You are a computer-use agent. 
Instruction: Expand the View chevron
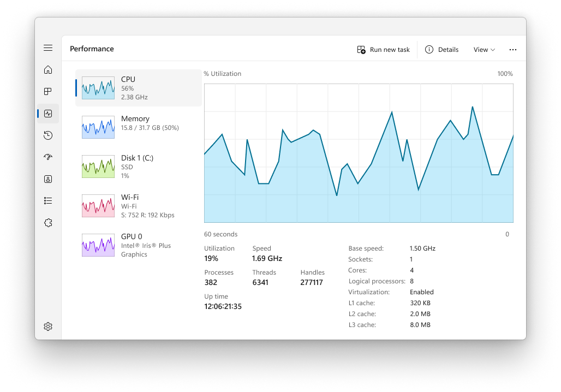coord(492,50)
